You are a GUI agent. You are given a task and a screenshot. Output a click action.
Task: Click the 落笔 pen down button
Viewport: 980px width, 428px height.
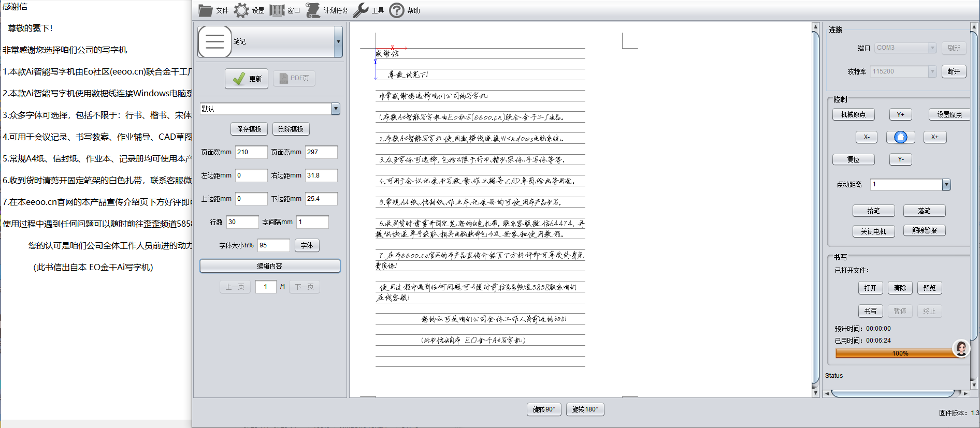pyautogui.click(x=924, y=211)
